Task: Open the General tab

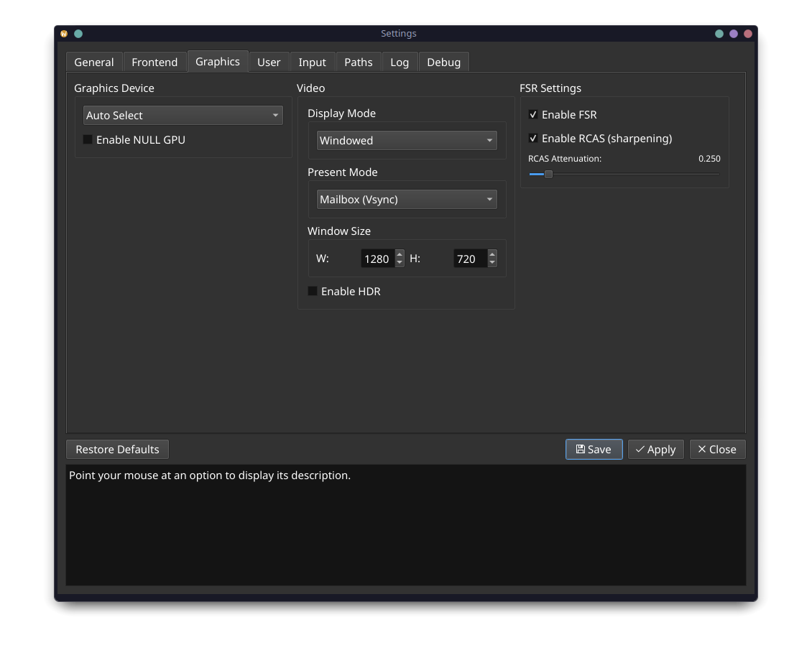Action: (93, 62)
